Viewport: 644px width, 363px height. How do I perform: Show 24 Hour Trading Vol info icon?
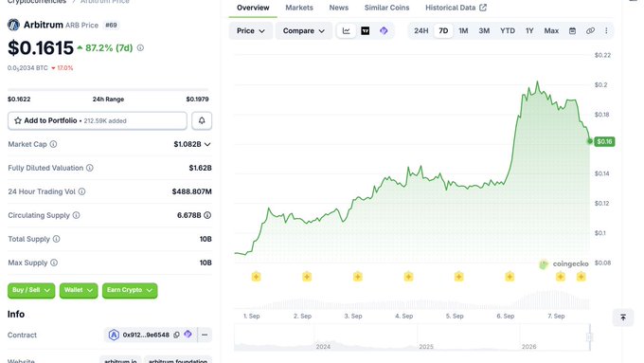(x=81, y=191)
